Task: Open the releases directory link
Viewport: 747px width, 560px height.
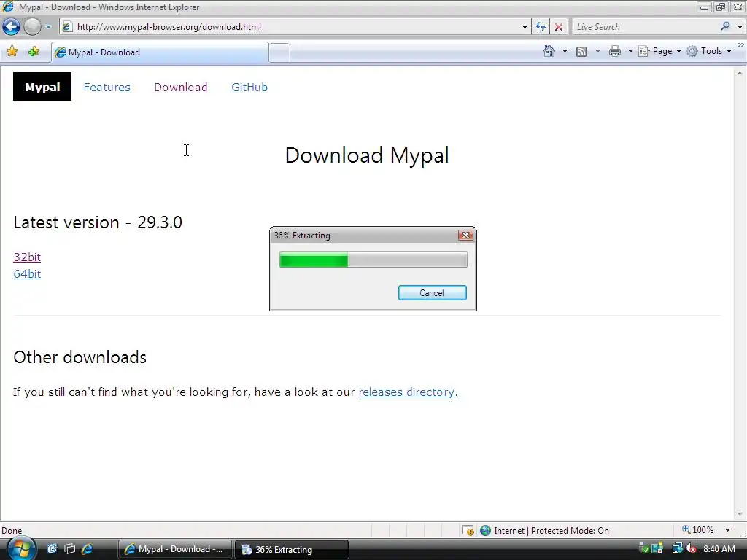Action: point(408,392)
